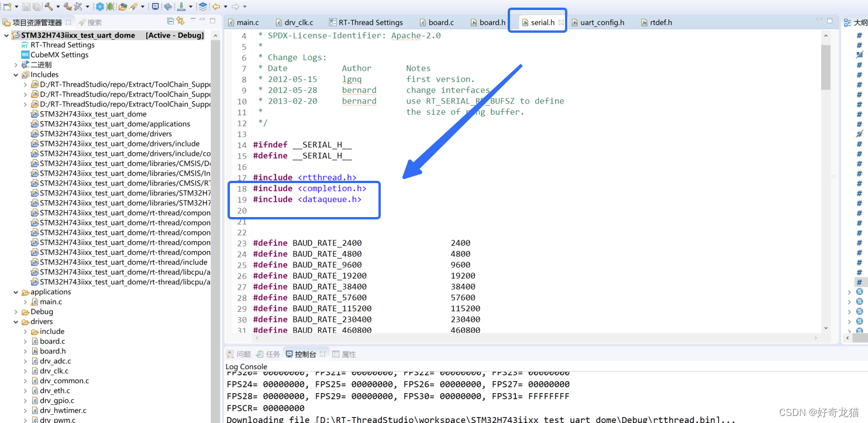Screen dimensions: 868x423
Task: Open RT-Thread Settings in project tree
Action: click(x=58, y=45)
